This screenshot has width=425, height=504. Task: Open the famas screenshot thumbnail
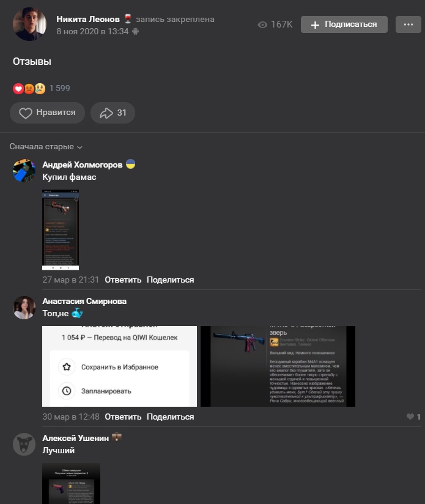[x=61, y=229]
